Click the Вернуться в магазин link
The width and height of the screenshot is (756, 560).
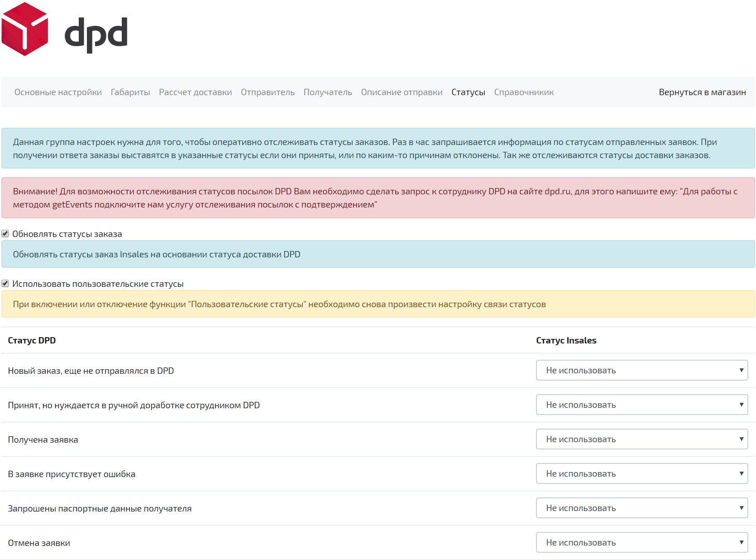coord(702,92)
